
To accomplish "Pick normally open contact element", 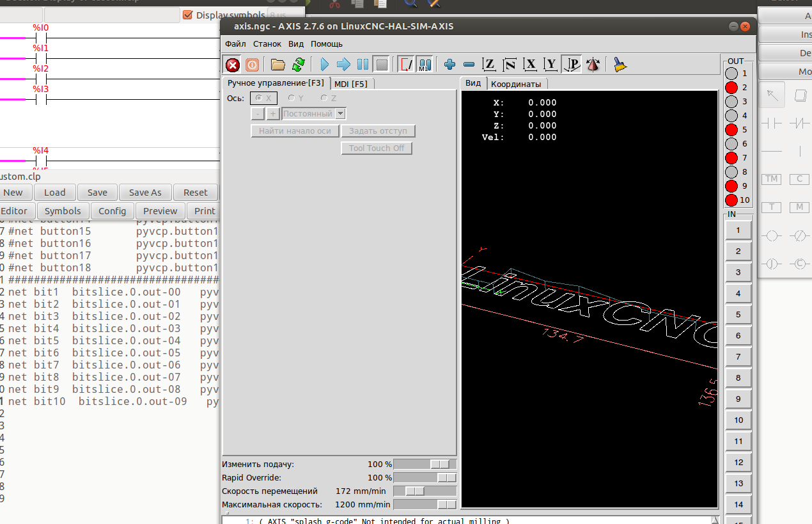I will click(772, 123).
